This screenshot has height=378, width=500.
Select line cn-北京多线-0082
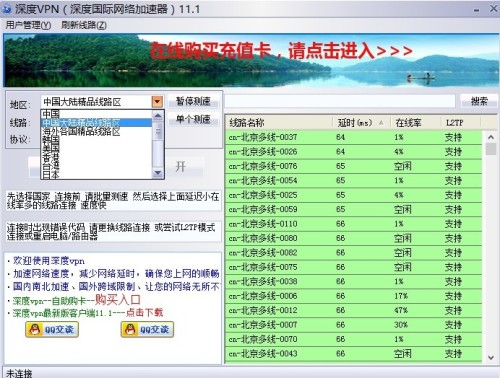[354, 252]
